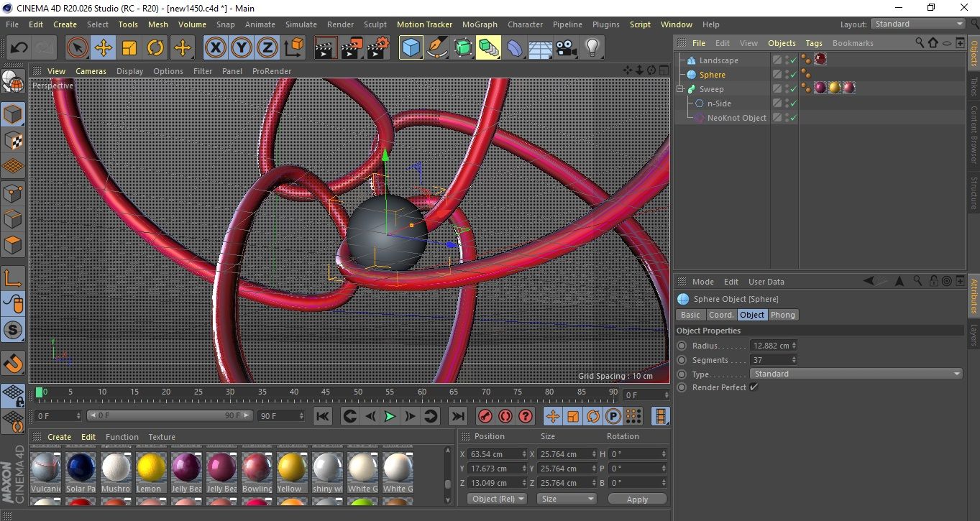Open the Cameras viewport menu

coord(91,71)
